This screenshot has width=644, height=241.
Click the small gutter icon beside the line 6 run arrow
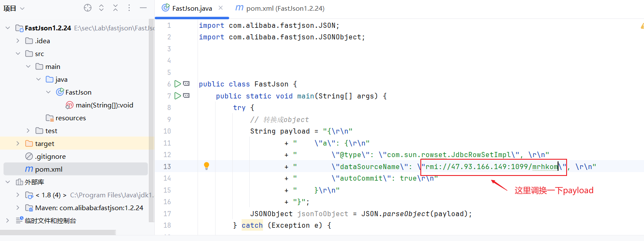tap(186, 84)
